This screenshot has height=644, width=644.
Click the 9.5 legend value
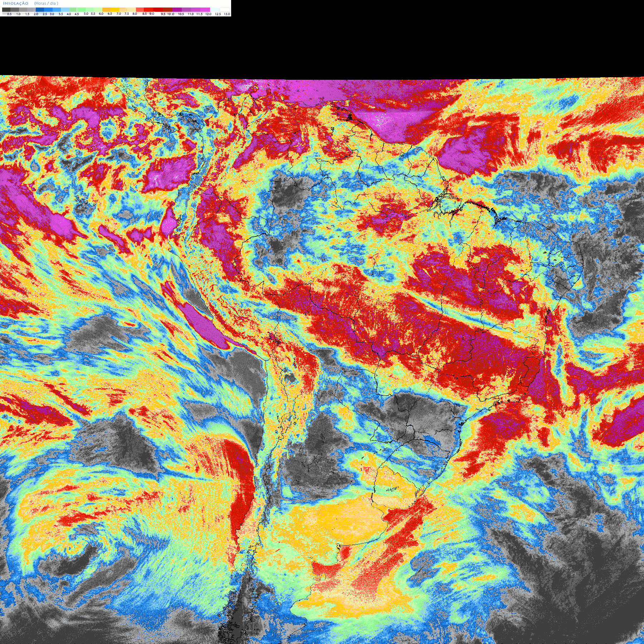coord(163,14)
